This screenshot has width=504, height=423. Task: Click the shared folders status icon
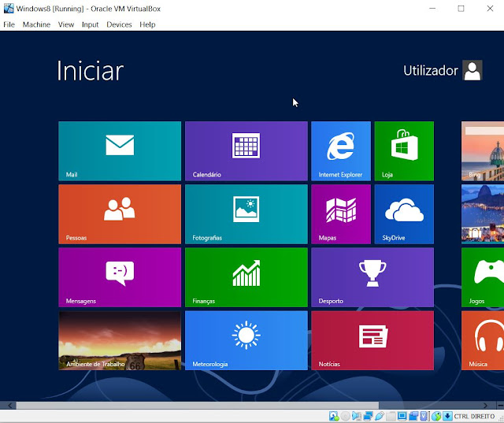coord(391,416)
